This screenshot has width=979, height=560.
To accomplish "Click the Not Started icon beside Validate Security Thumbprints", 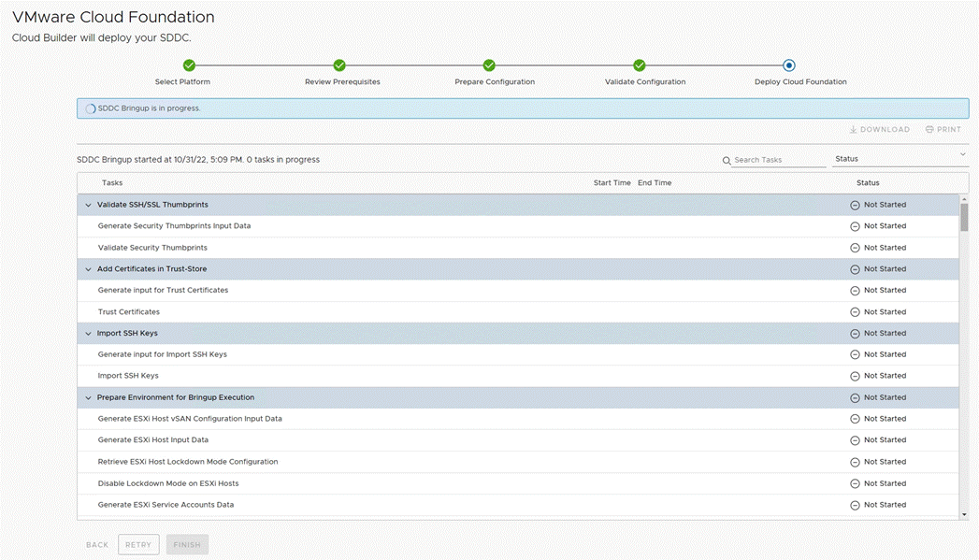I will (x=854, y=247).
